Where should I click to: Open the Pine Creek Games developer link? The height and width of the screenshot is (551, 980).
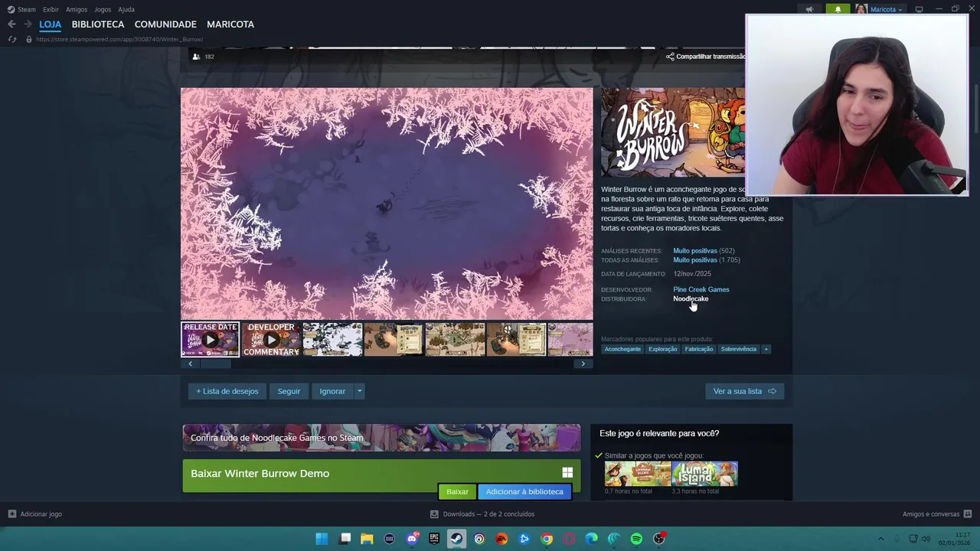tap(701, 289)
